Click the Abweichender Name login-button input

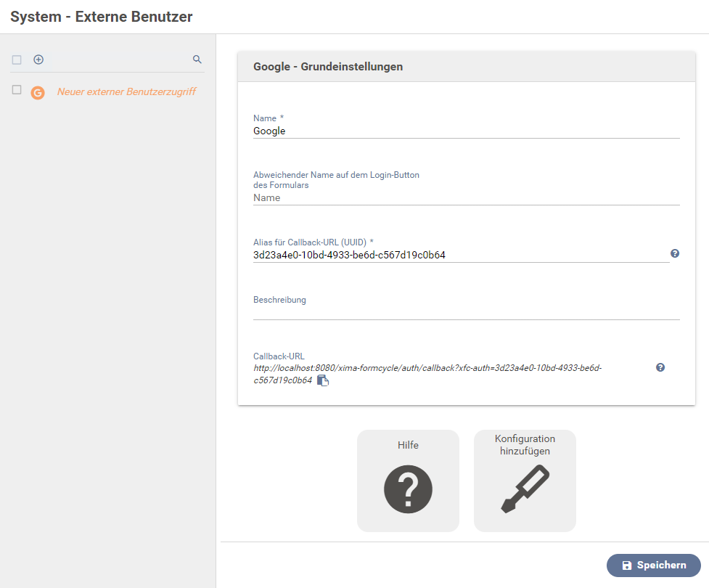pyautogui.click(x=464, y=197)
